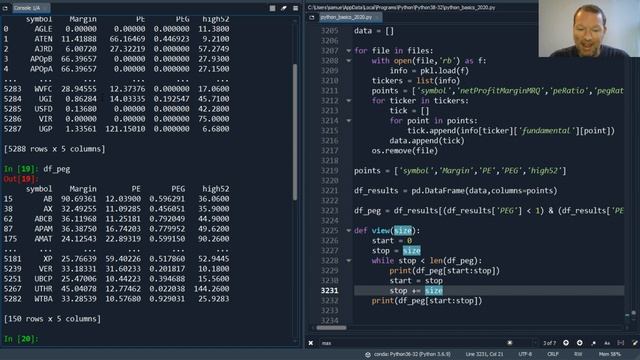Go to next search match
Screen dimensions: 640x360
(x=580, y=343)
